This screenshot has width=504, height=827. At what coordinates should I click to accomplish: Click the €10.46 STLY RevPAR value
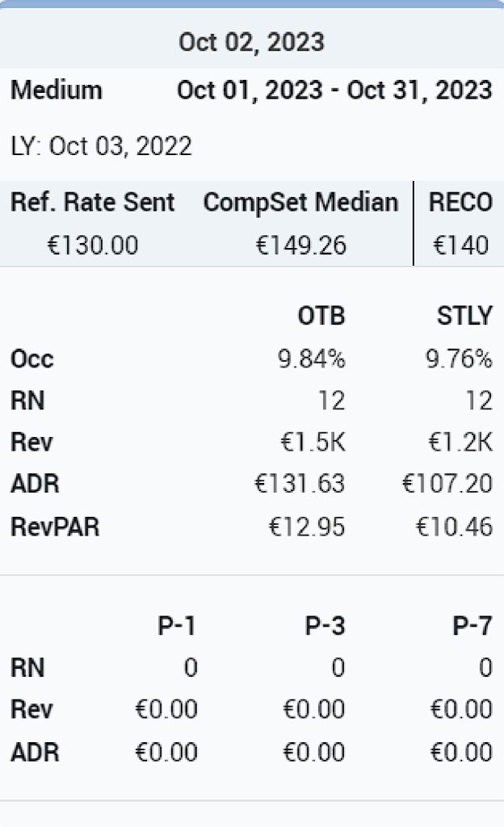point(455,527)
